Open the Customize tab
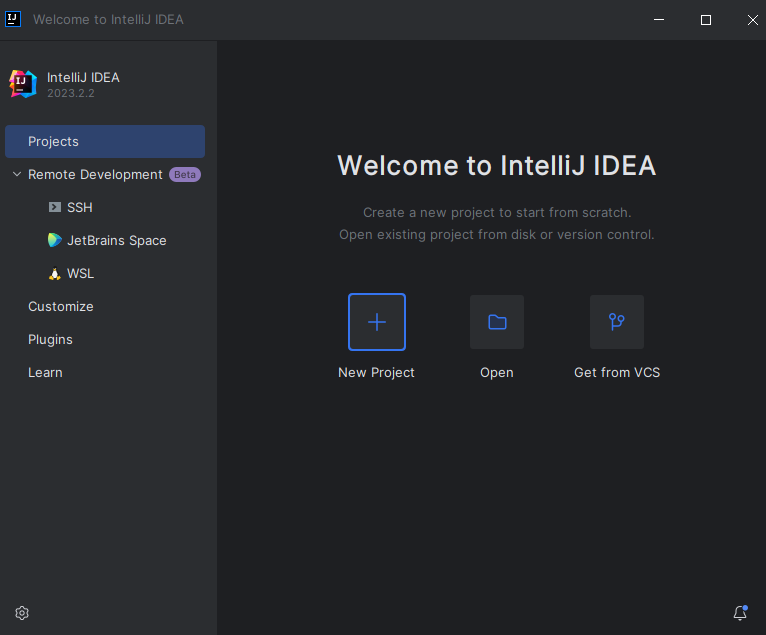The image size is (766, 635). pos(61,306)
